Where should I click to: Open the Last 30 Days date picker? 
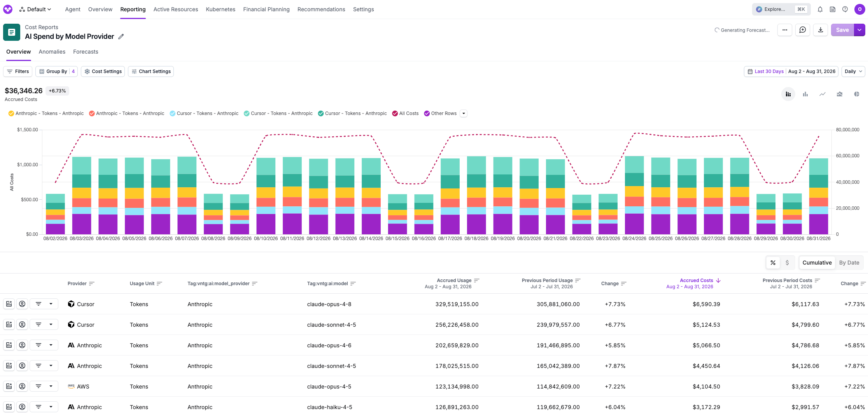pos(791,71)
